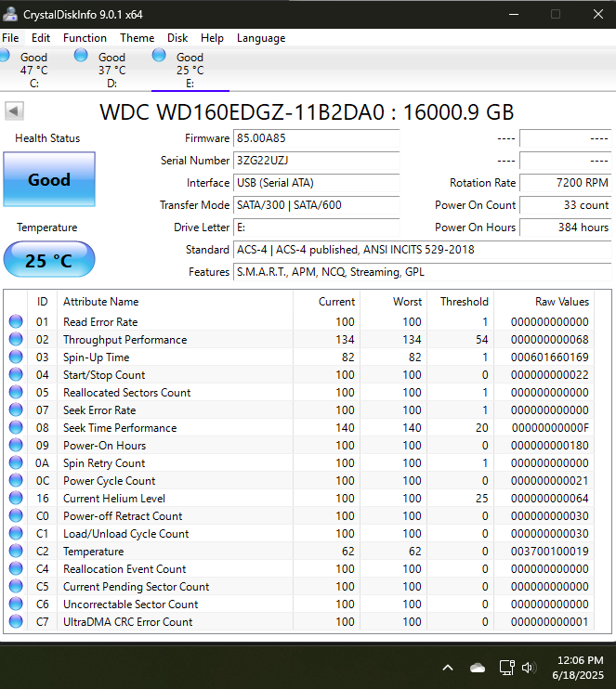The height and width of the screenshot is (689, 616).
Task: Open the File menu
Action: (x=10, y=38)
